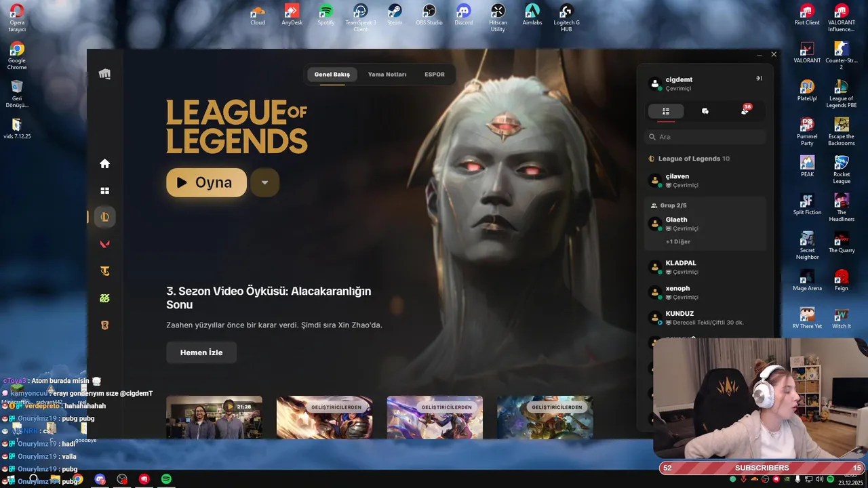Open the Riot Games logo at the sidebar top
This screenshot has width=868, height=488.
[104, 74]
